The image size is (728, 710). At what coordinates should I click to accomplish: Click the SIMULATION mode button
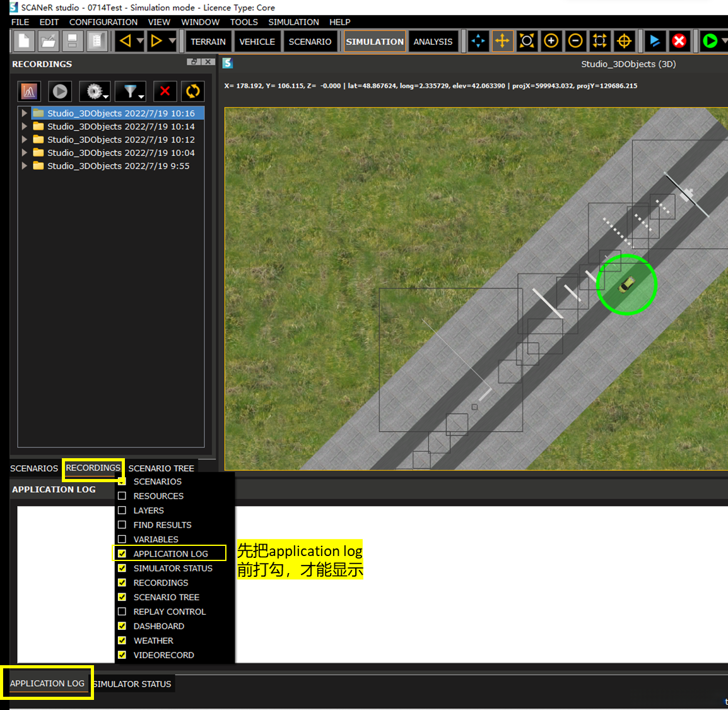(x=375, y=41)
